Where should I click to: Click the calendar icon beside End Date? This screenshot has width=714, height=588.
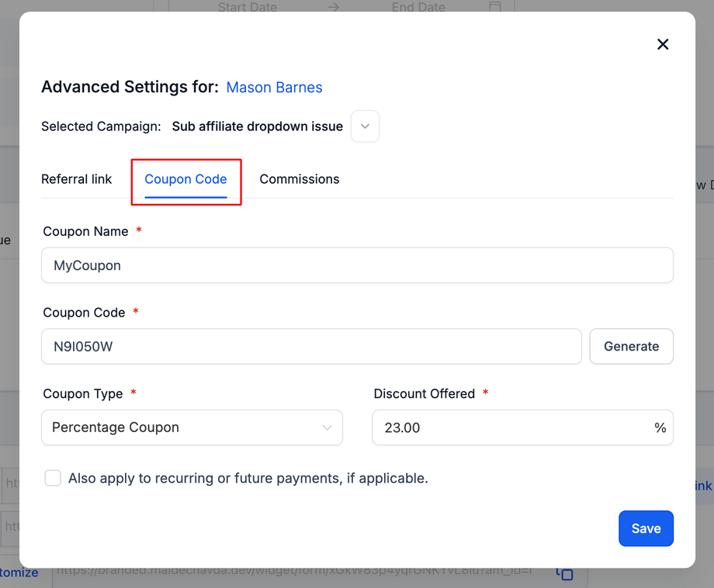(x=494, y=7)
